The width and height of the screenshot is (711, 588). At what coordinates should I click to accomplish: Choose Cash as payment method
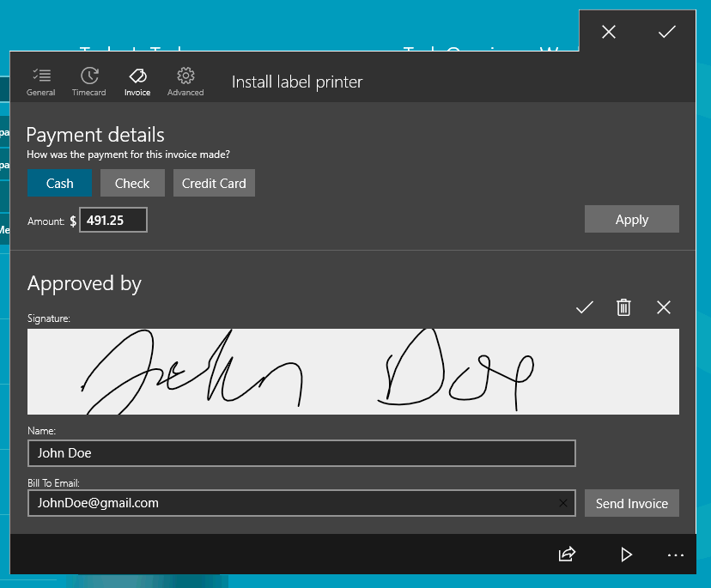[59, 183]
